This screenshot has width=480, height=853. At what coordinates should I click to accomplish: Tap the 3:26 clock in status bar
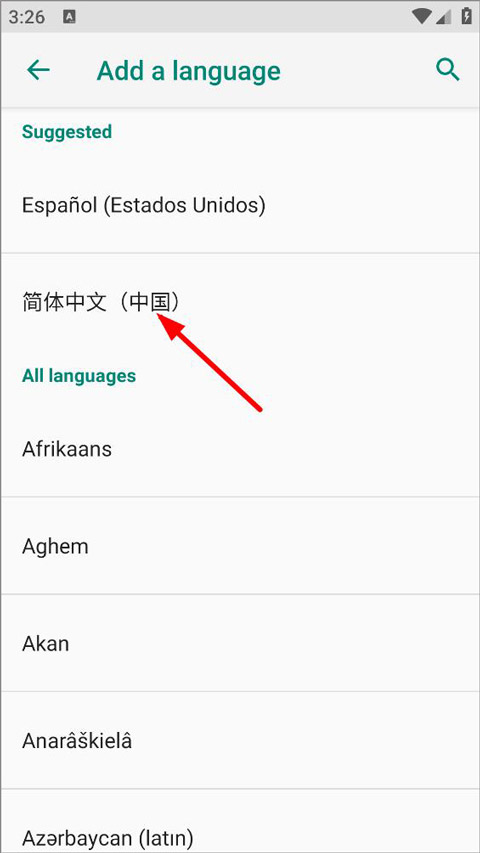click(27, 17)
